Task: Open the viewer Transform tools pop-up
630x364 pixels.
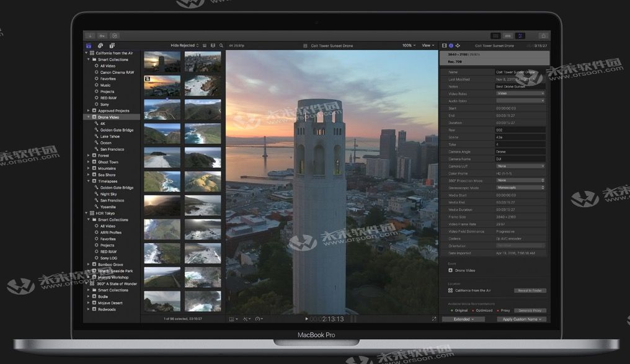Action: coord(233,319)
